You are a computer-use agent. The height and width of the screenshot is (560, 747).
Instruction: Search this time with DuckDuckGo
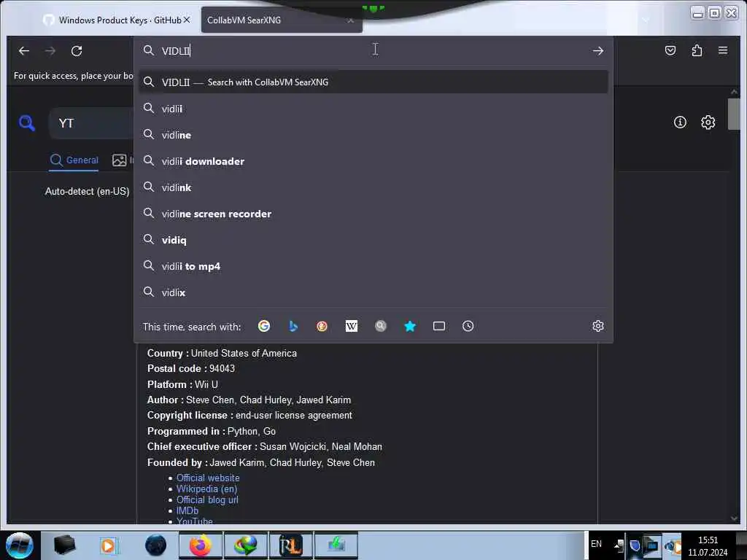coord(322,326)
